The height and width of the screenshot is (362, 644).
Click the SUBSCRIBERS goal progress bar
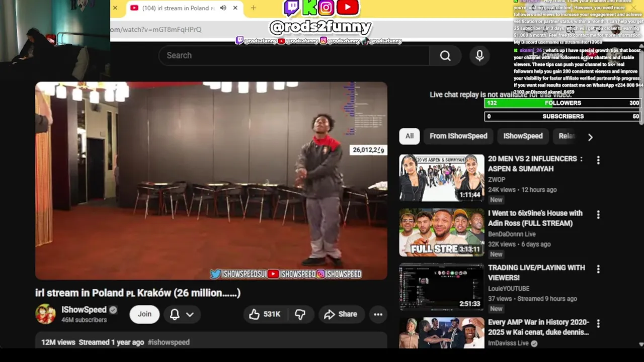[562, 116]
